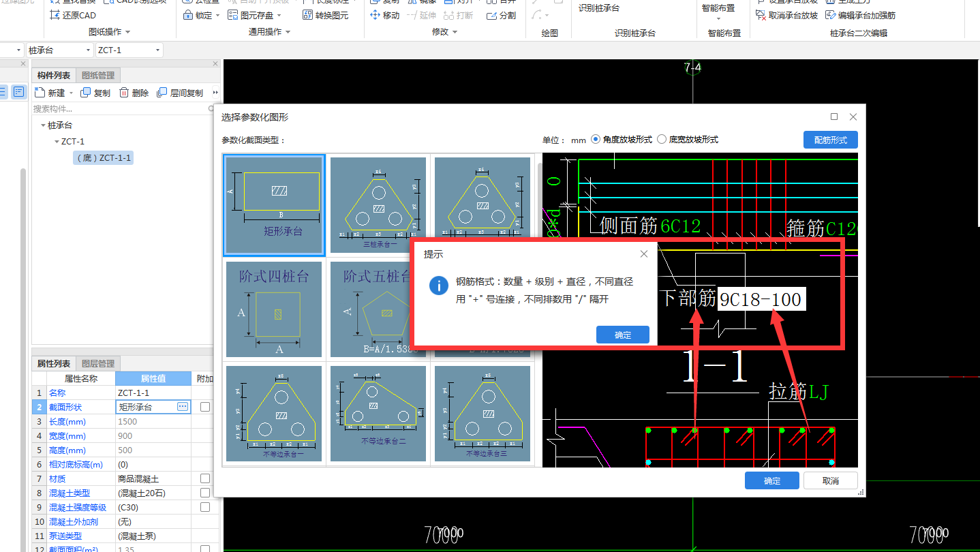Tick the 附加 checkbox for 材质

(x=205, y=478)
